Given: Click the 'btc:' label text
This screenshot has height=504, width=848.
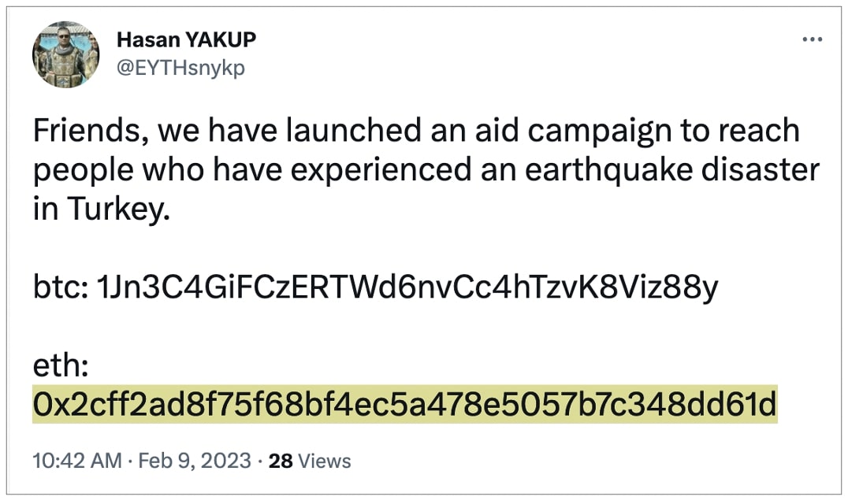Looking at the screenshot, I should (61, 287).
